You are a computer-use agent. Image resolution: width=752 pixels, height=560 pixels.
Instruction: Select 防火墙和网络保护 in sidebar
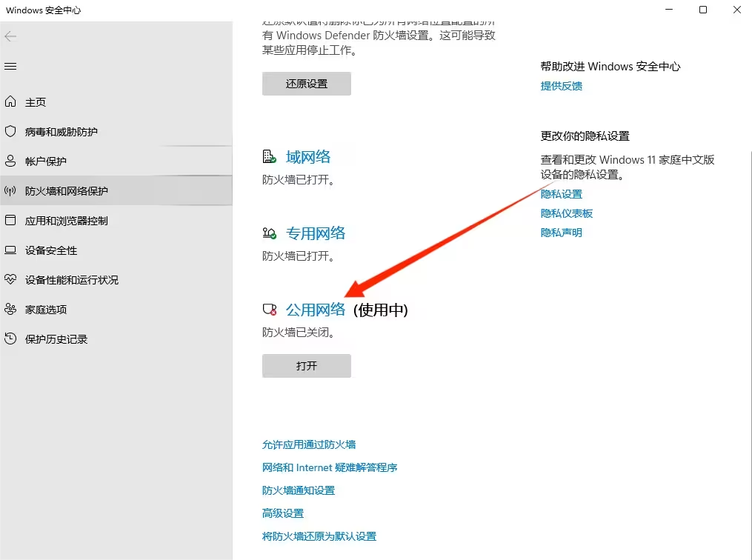click(x=116, y=191)
